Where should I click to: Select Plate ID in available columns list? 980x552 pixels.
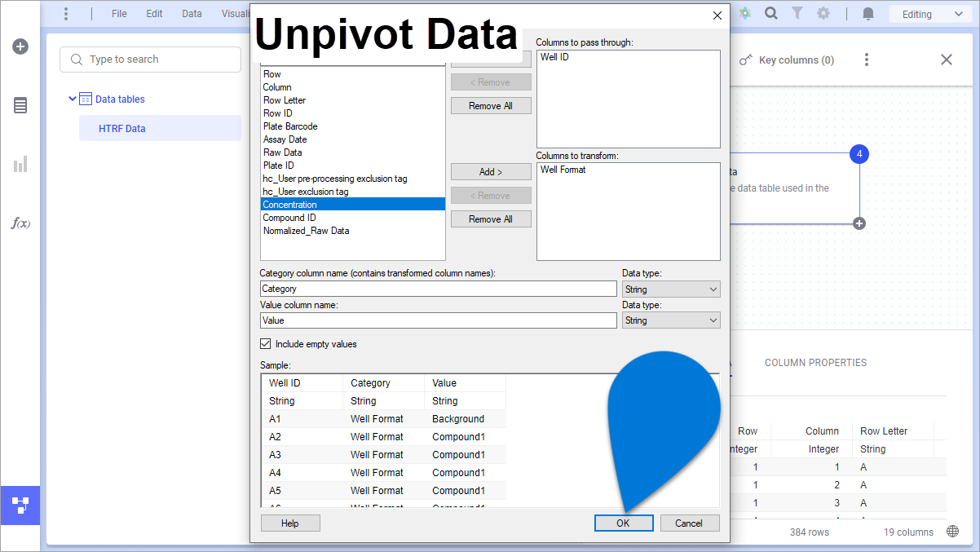coord(279,166)
